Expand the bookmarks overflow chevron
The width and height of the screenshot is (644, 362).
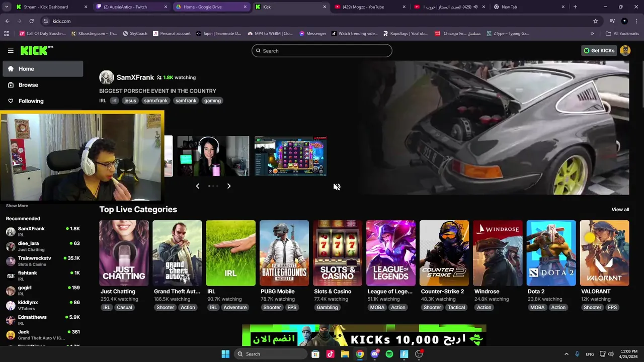(x=592, y=34)
